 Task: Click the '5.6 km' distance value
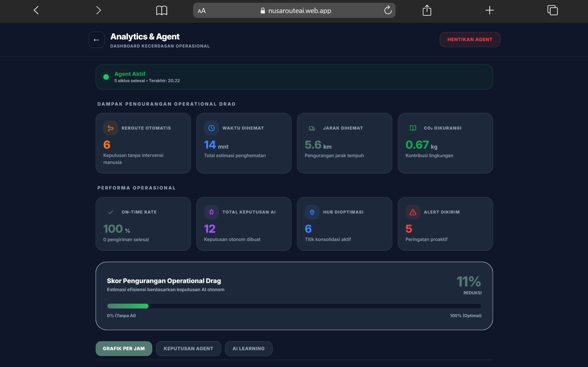tap(318, 145)
